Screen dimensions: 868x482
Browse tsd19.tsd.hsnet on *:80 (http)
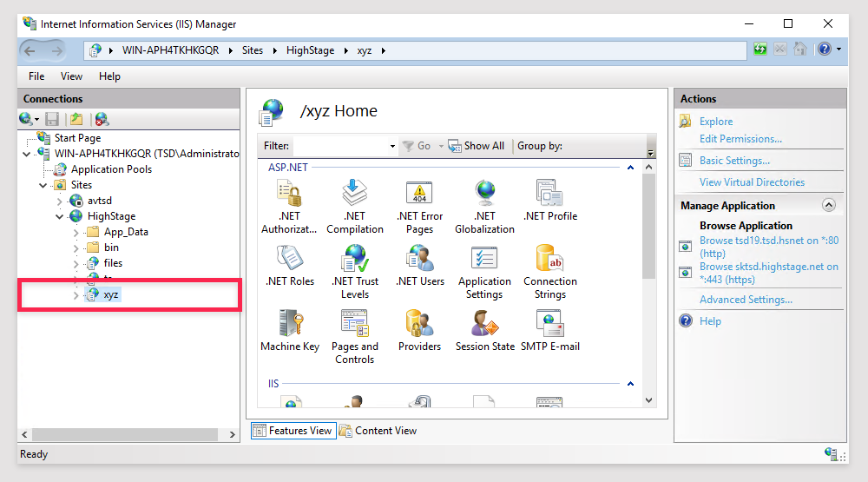[x=769, y=248]
